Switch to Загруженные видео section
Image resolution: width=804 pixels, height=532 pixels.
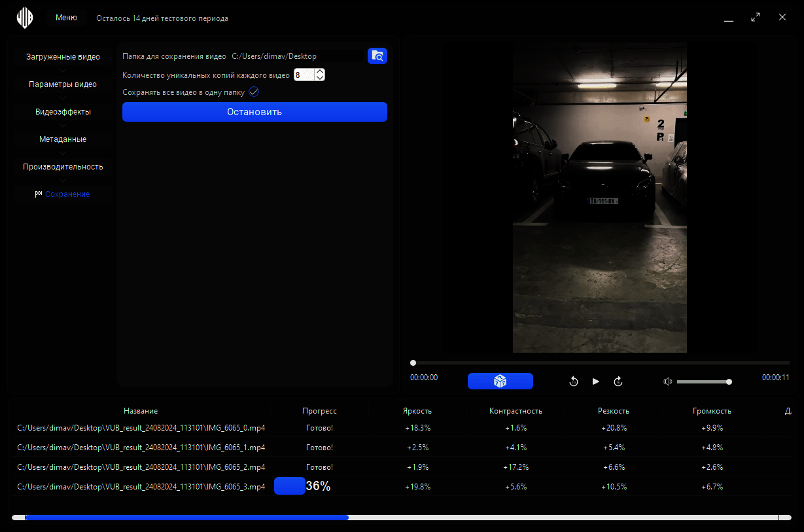(x=63, y=57)
